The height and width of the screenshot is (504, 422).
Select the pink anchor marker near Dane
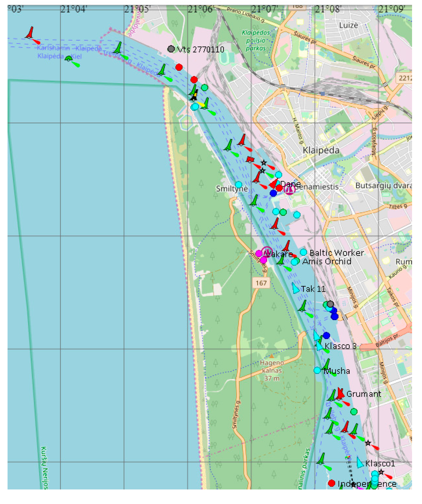pos(289,189)
